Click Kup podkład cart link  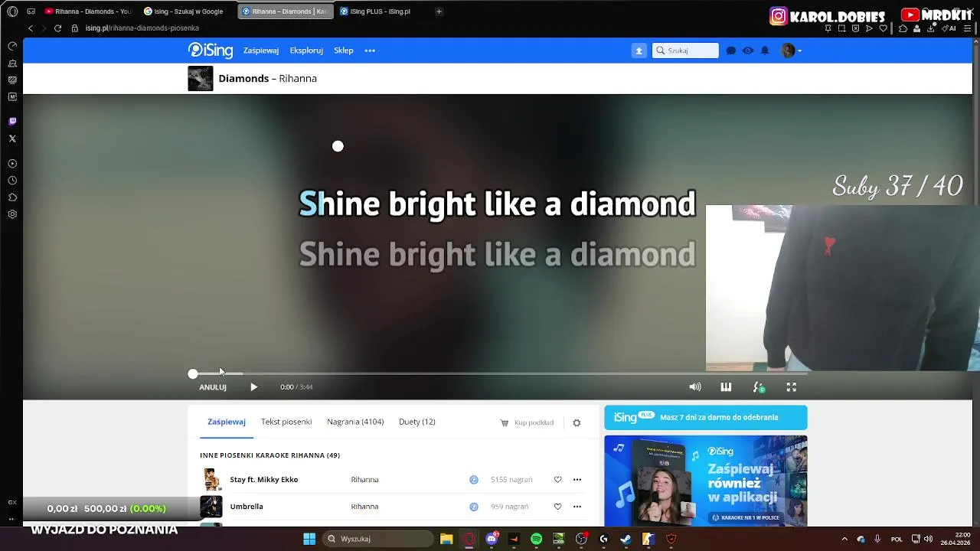pos(527,422)
